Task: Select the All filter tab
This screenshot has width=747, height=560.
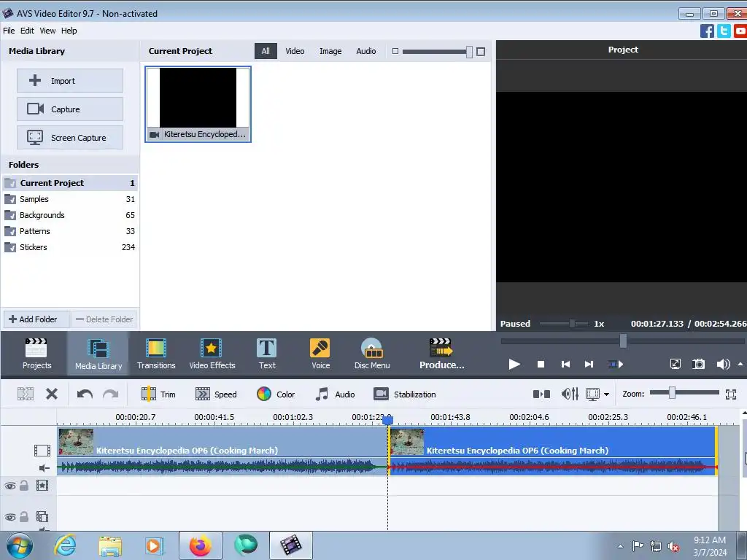Action: point(266,51)
